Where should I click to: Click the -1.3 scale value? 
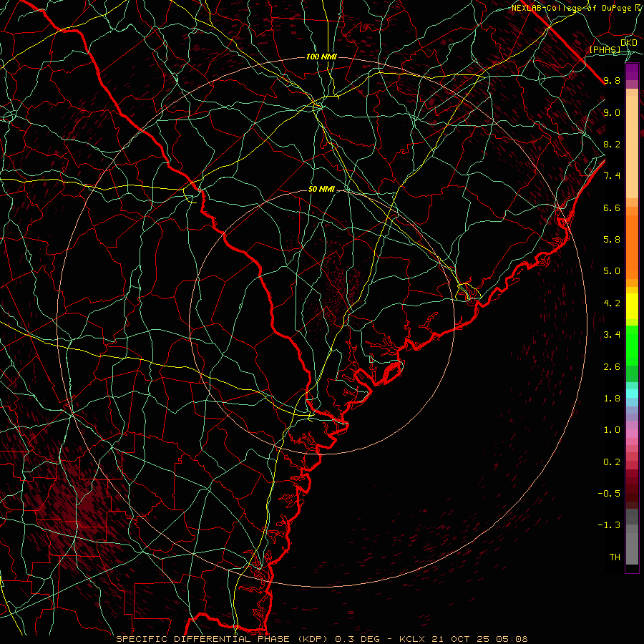[609, 525]
